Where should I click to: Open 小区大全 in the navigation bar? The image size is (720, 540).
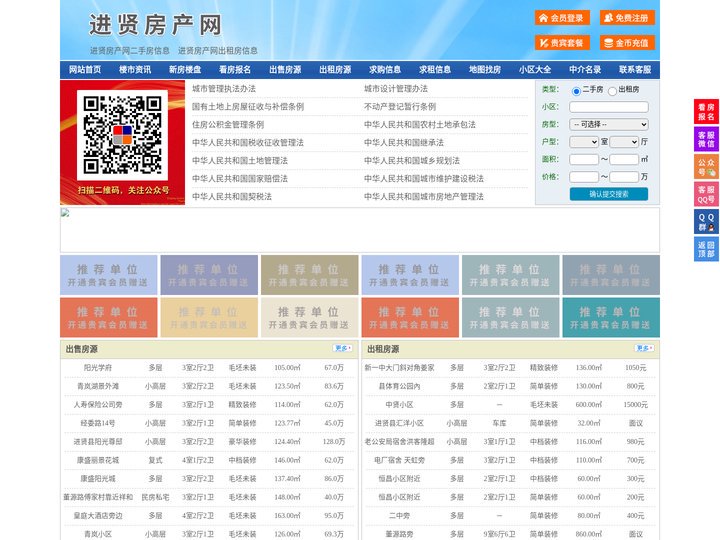[x=535, y=70]
